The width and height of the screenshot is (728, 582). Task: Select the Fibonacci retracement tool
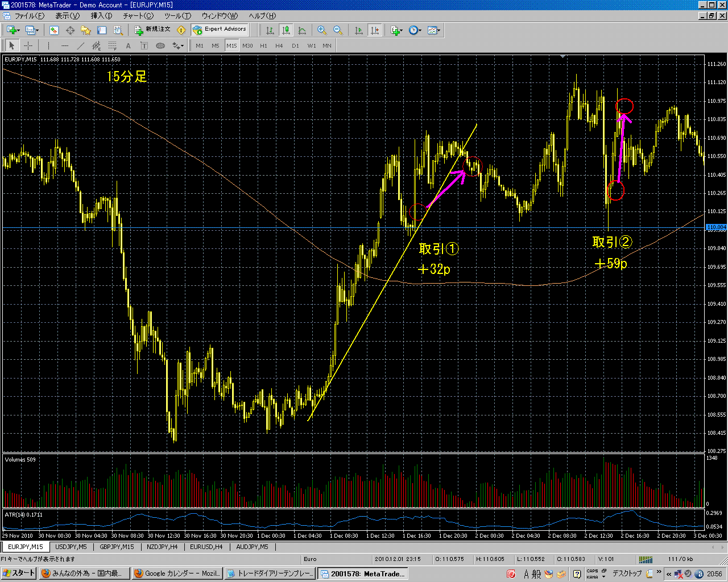(x=113, y=45)
